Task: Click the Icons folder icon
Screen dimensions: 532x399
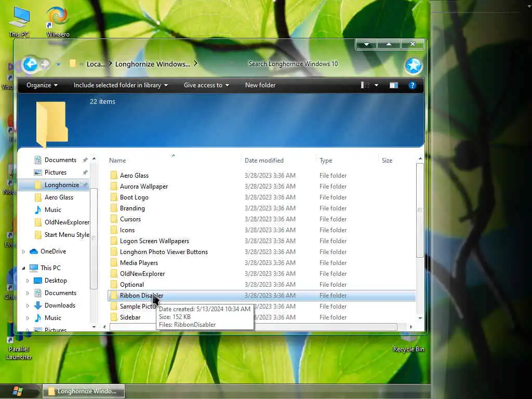Action: point(114,230)
